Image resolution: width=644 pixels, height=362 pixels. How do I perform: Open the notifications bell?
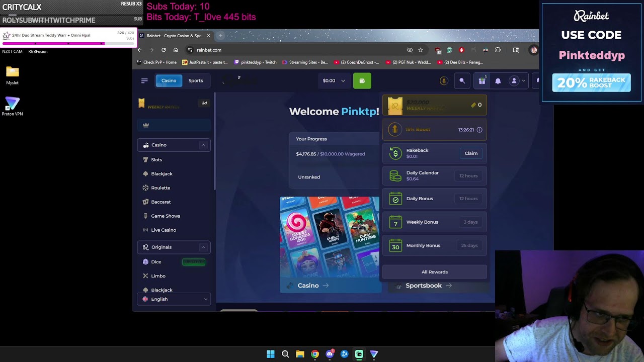point(498,81)
